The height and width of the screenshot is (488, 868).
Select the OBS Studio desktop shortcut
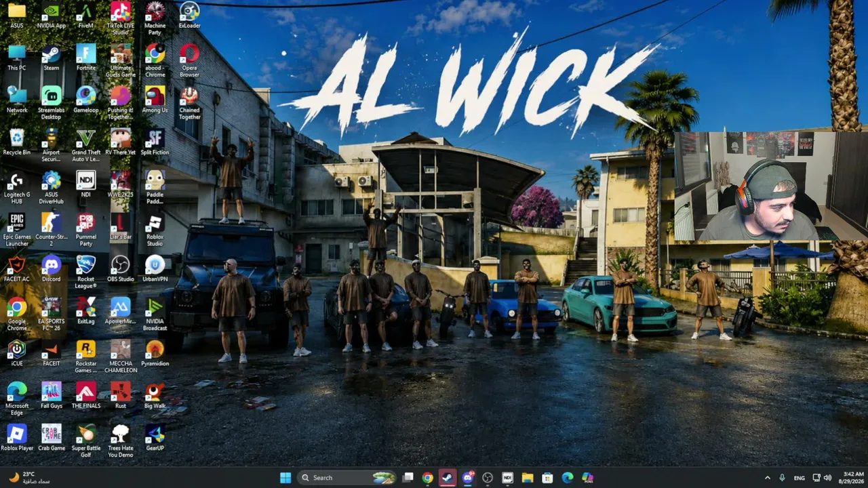tap(121, 268)
